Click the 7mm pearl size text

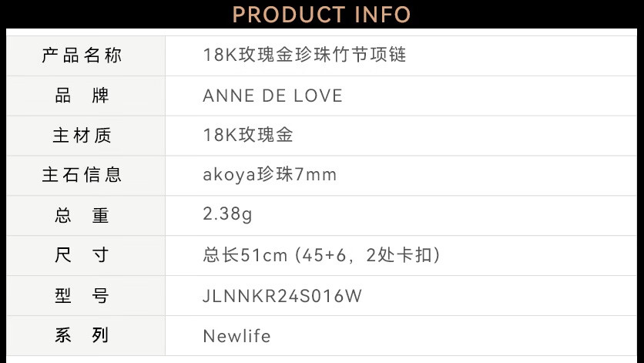(x=317, y=175)
